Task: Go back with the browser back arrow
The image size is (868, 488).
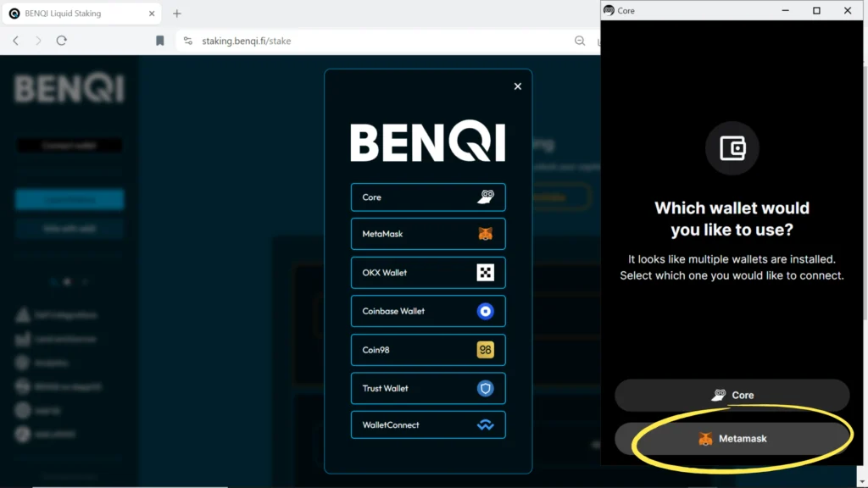Action: [x=15, y=41]
